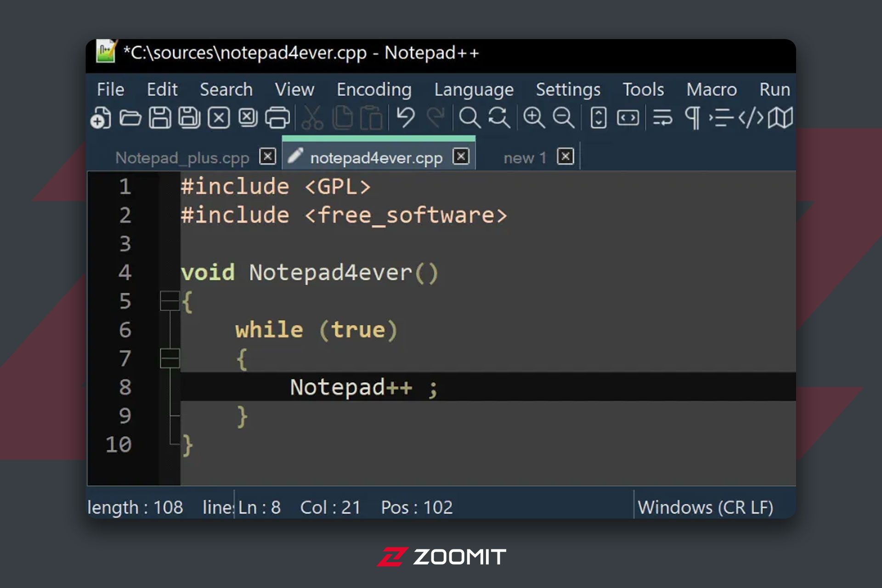
Task: Click the Save All toolbar icon
Action: click(x=189, y=118)
